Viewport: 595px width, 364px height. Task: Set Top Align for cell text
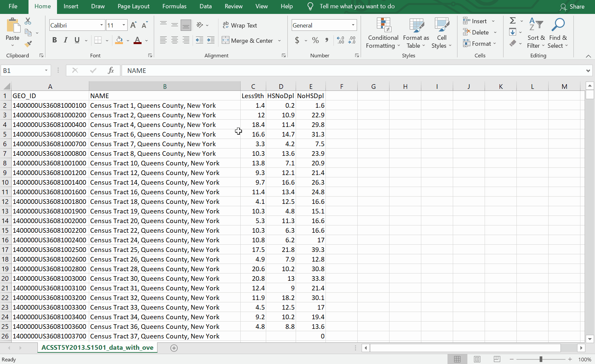coord(163,25)
